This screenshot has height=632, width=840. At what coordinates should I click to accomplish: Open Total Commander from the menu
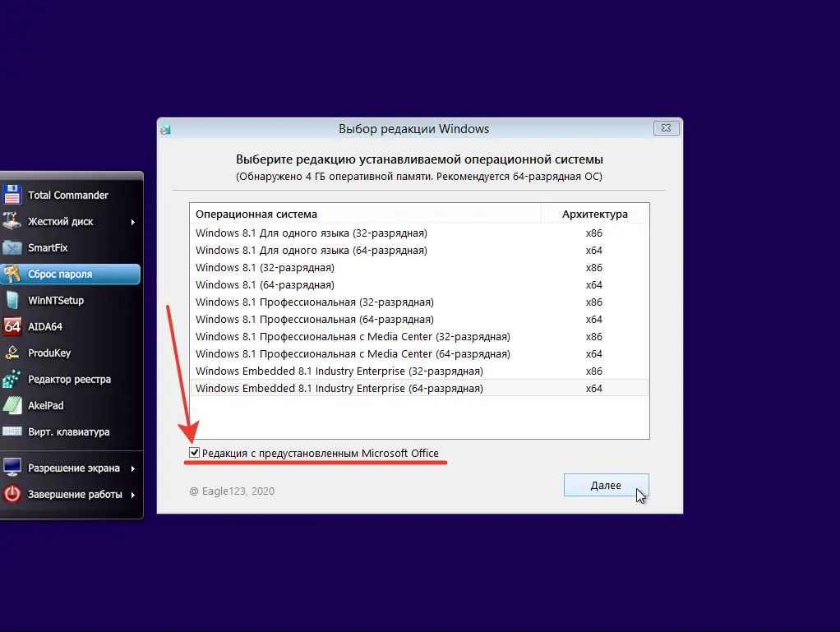pos(71,195)
